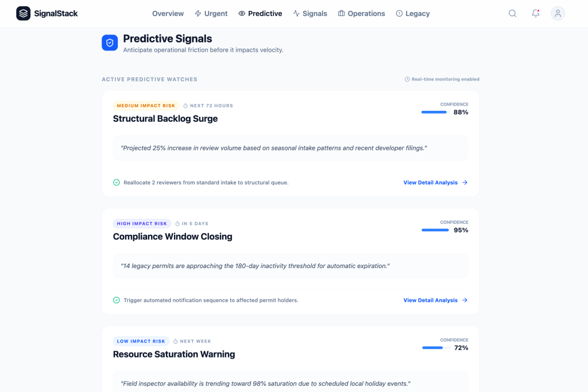Click the 88% confidence progress bar
The image size is (588, 392).
point(434,112)
